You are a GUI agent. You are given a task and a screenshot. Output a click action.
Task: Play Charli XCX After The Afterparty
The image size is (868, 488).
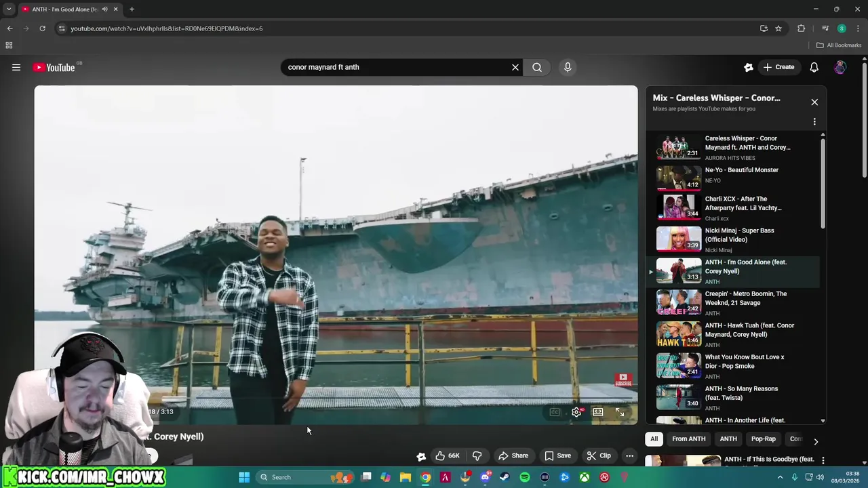735,208
